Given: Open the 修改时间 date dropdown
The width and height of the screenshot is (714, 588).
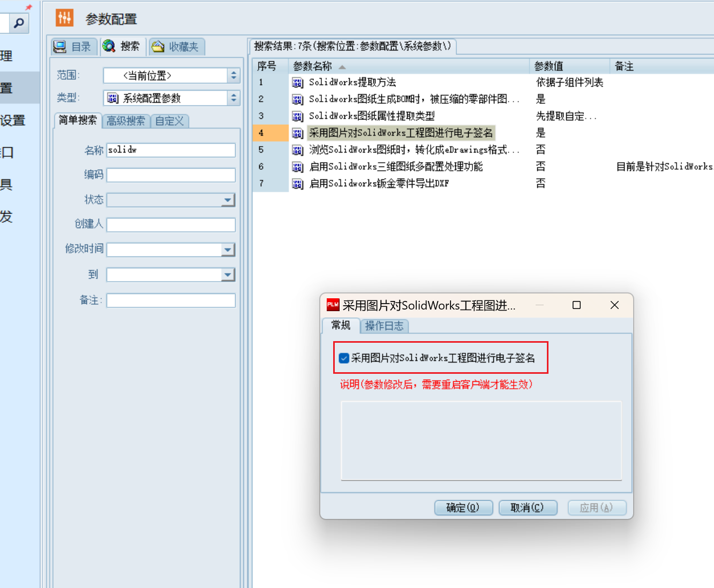Looking at the screenshot, I should (x=228, y=250).
